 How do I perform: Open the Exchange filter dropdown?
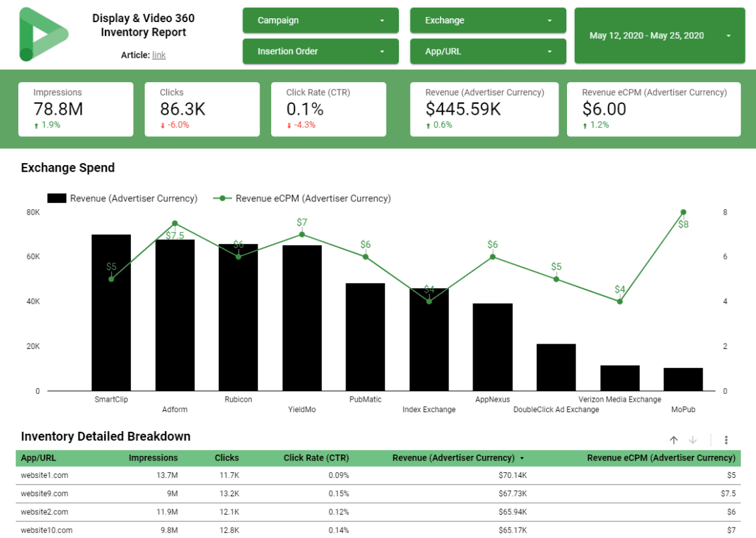pos(487,20)
